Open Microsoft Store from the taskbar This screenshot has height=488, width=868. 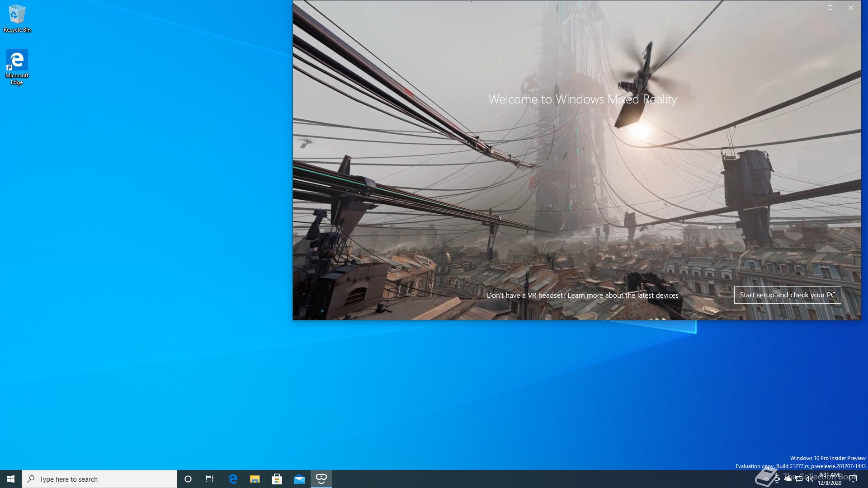tap(277, 479)
